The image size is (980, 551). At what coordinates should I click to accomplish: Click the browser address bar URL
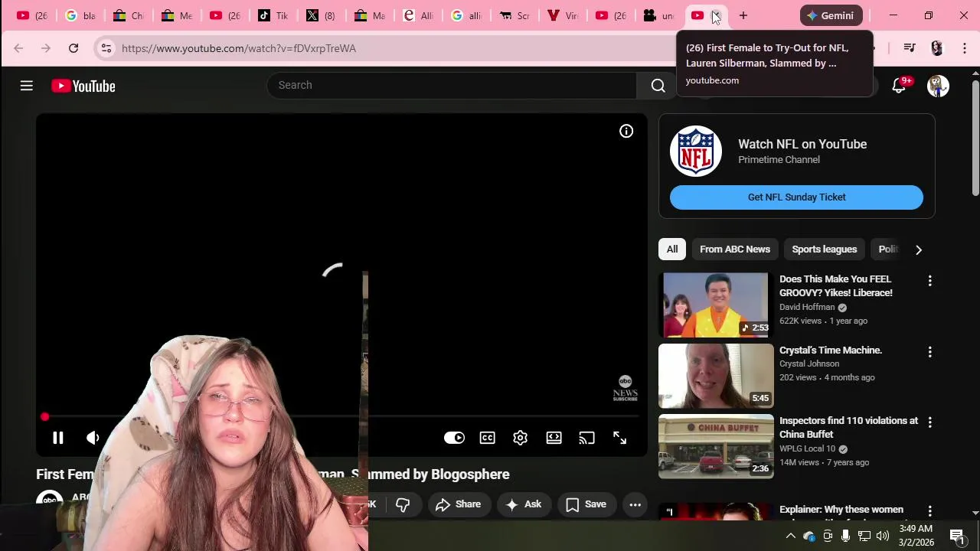tap(239, 48)
